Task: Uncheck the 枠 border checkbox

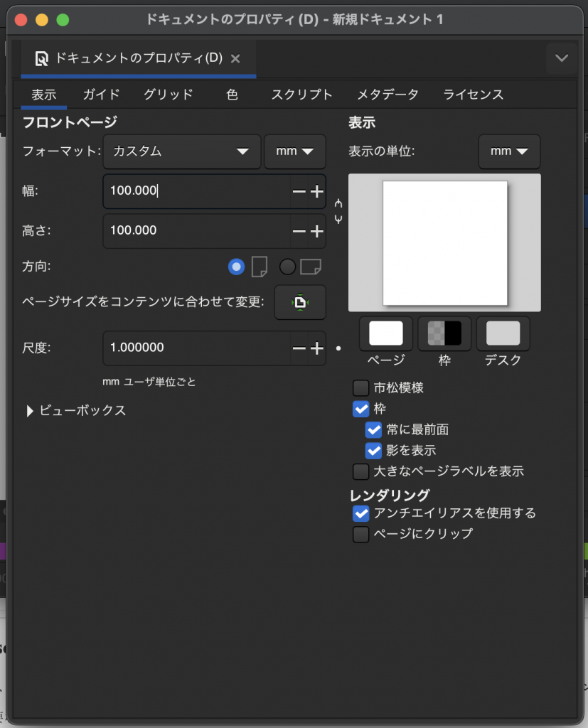Action: click(361, 409)
